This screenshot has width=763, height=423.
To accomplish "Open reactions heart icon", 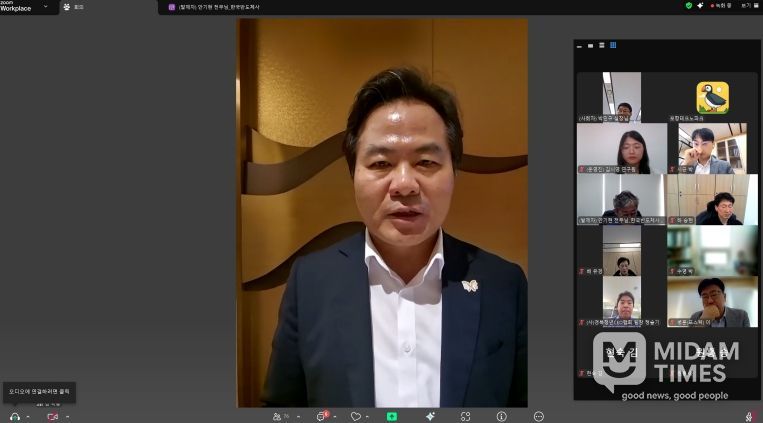I will click(356, 417).
